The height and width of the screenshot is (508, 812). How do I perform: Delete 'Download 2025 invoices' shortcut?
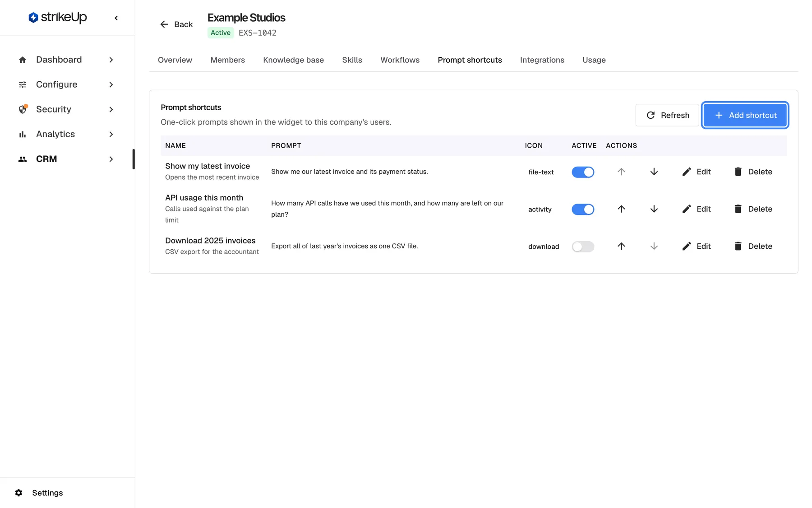pyautogui.click(x=753, y=246)
